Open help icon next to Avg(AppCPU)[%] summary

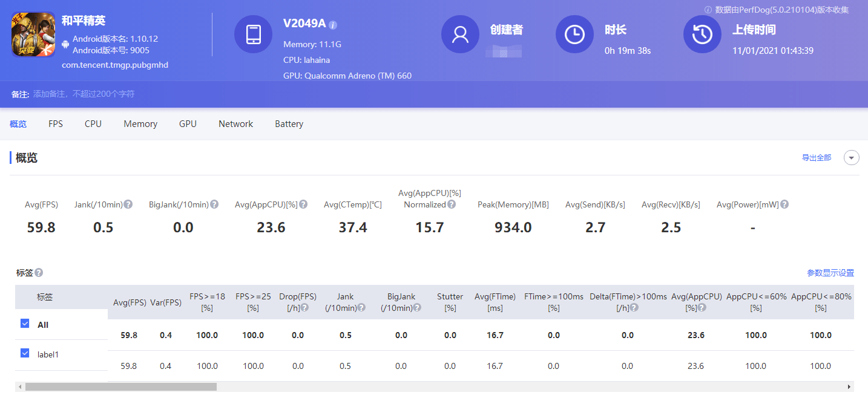[303, 204]
